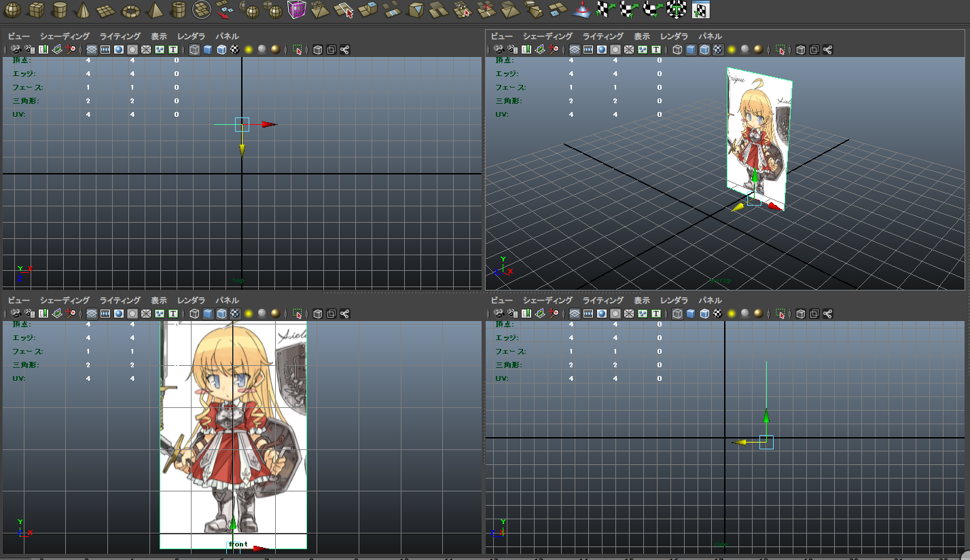Apply cylindrical UV mapping from the shelf
Screen dimensions: 970x560
[629, 10]
